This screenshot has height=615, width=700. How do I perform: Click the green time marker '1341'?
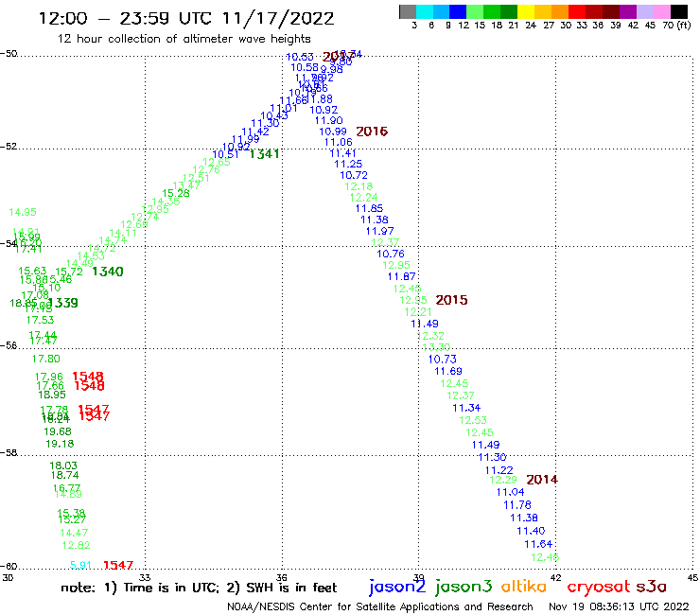point(264,154)
